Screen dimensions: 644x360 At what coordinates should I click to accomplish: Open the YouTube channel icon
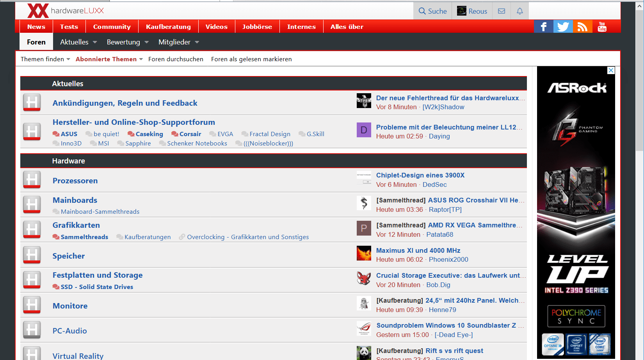(602, 27)
